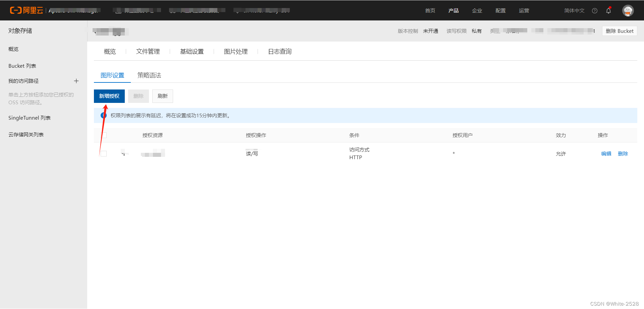Click the 删除 Bucket button
Image resolution: width=644 pixels, height=309 pixels.
click(x=620, y=31)
